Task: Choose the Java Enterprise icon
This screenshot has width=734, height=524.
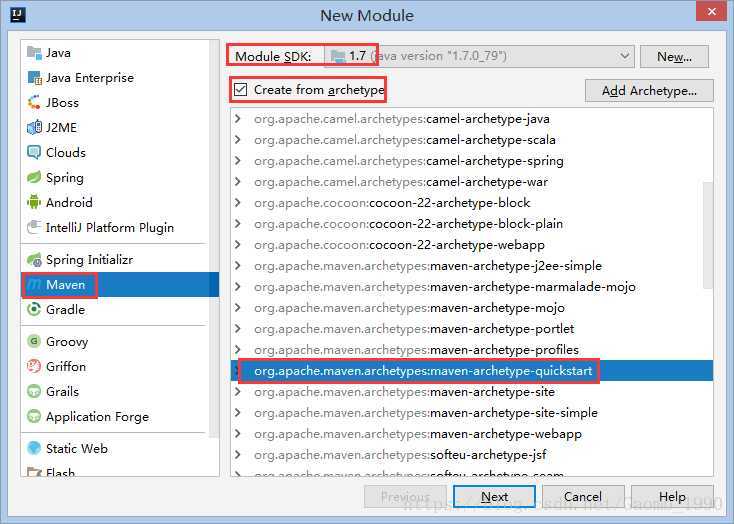Action: [34, 78]
